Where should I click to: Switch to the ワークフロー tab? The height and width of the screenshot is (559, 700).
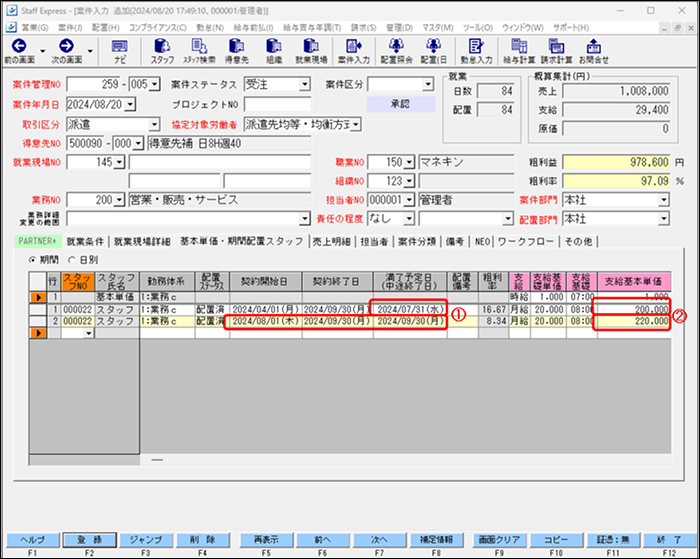pos(525,242)
